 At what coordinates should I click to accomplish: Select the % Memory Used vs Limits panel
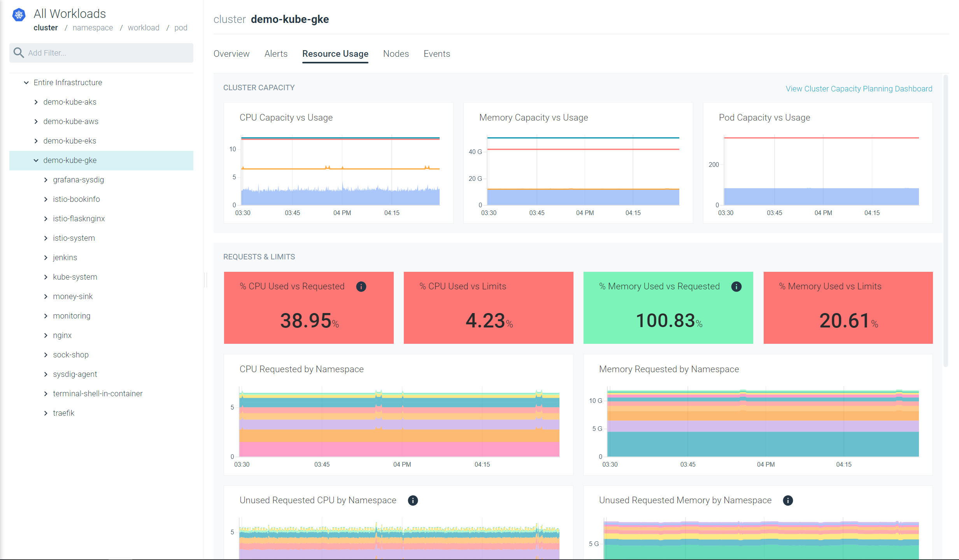pyautogui.click(x=849, y=308)
